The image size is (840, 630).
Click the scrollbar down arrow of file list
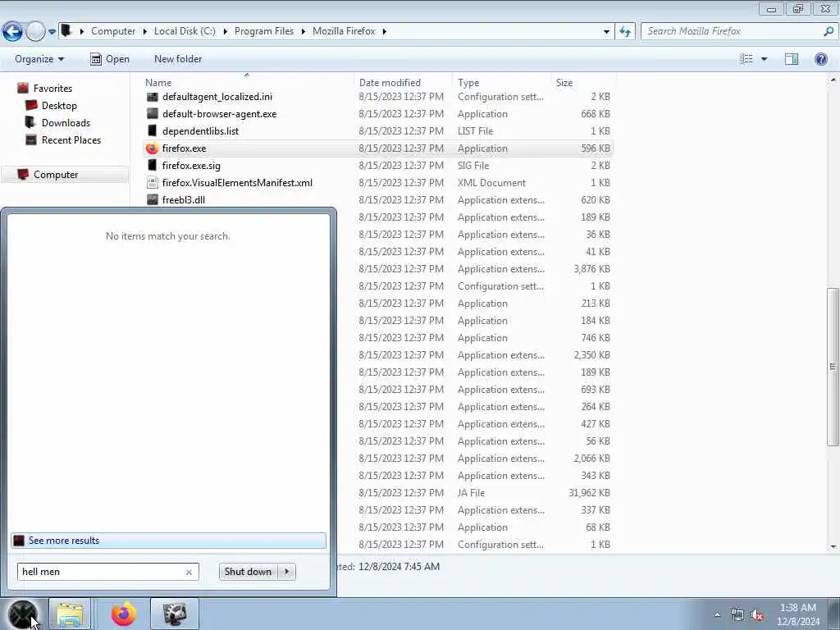tap(833, 547)
